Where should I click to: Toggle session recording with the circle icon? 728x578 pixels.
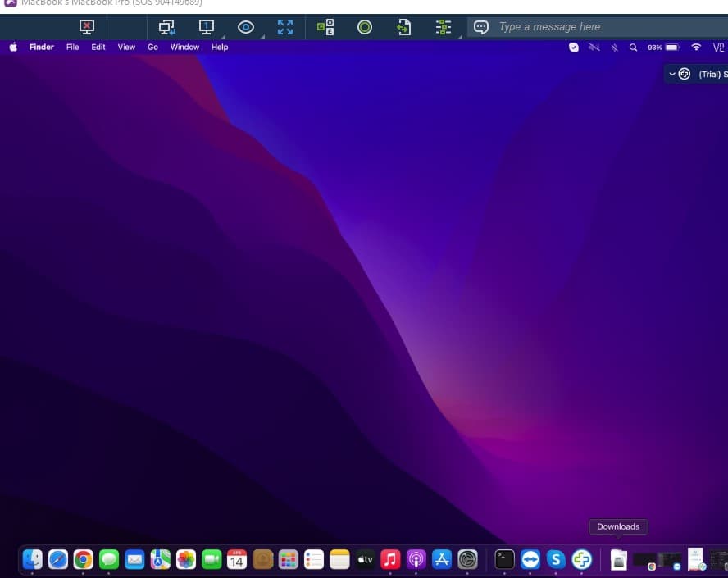tap(364, 26)
